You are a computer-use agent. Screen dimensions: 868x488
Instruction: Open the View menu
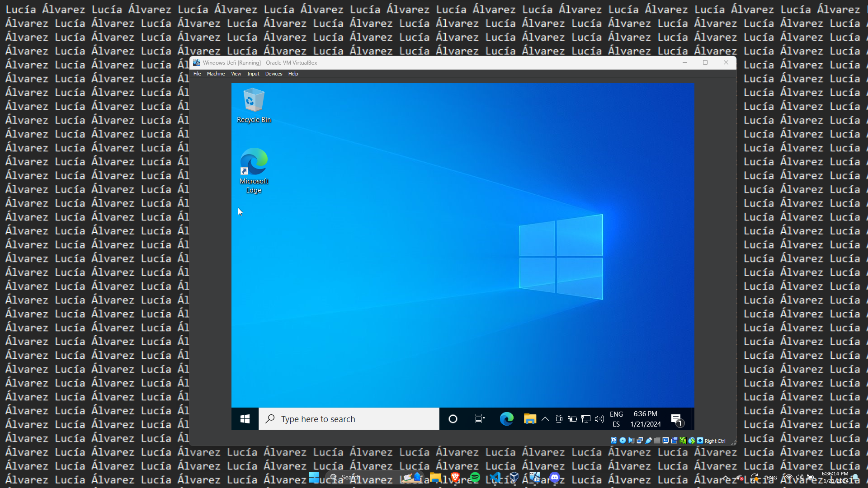pyautogui.click(x=236, y=74)
